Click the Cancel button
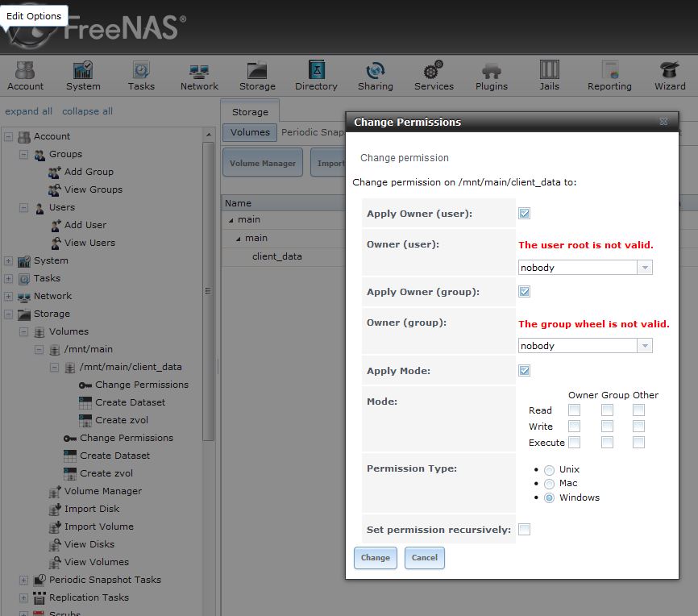The height and width of the screenshot is (616, 698). (x=424, y=558)
